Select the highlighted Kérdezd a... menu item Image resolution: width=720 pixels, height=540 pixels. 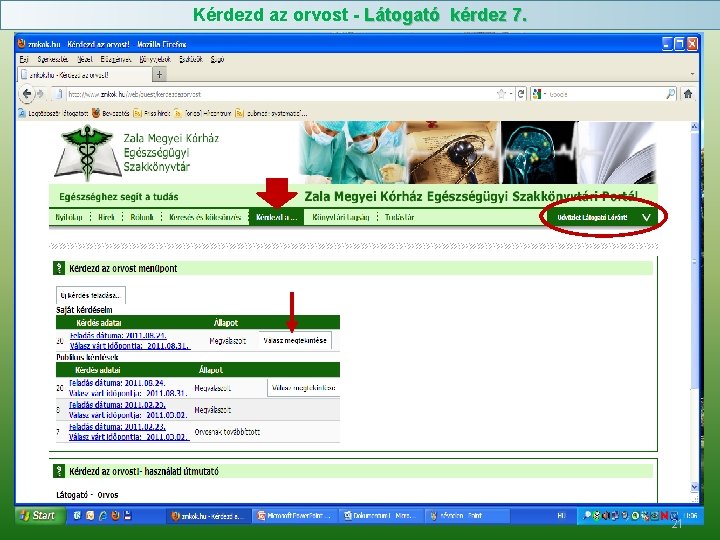tap(276, 217)
